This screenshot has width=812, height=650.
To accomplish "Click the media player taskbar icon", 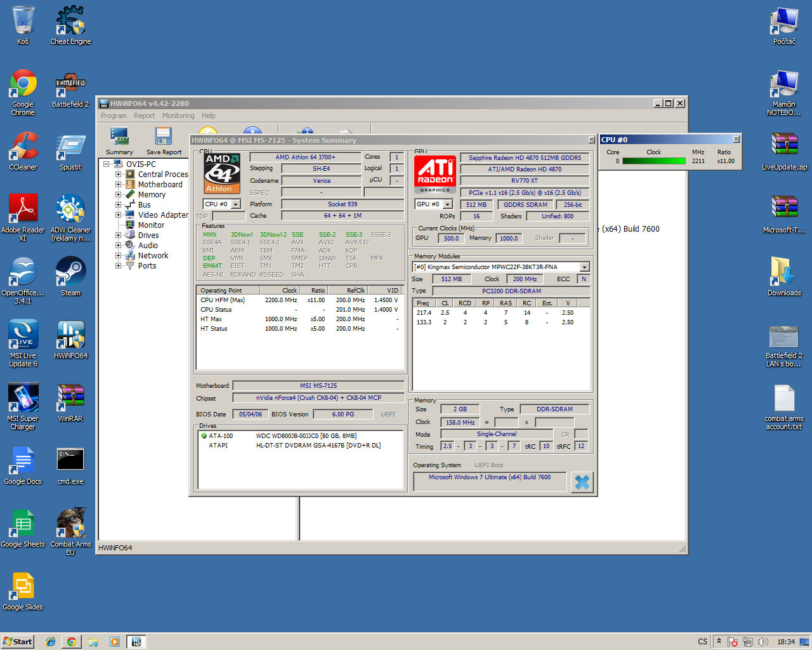I will tap(114, 642).
